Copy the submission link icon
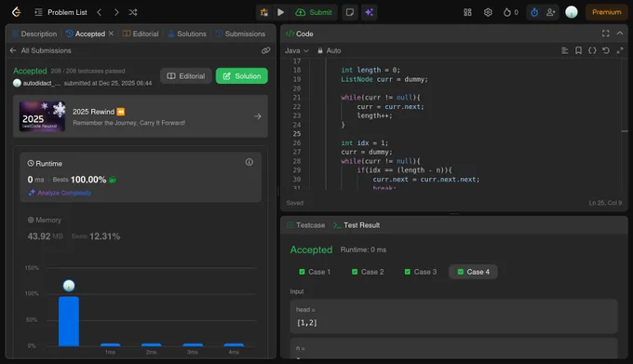 pos(265,50)
